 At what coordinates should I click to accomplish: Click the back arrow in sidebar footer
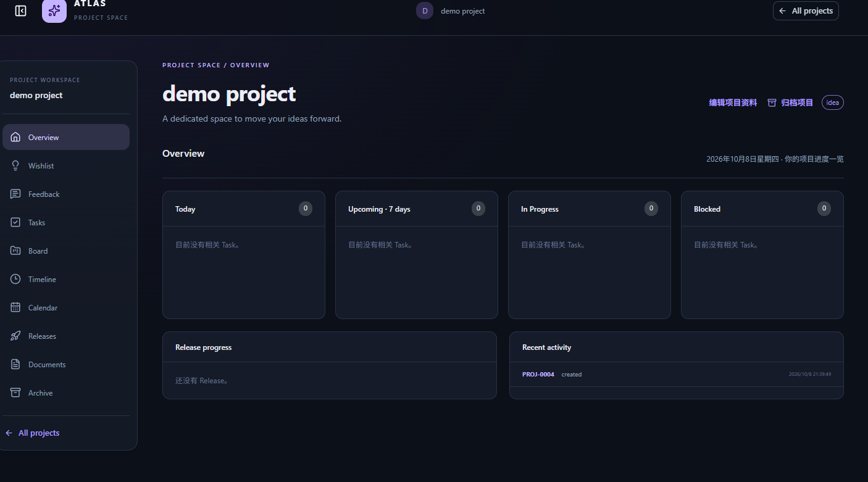(9, 433)
